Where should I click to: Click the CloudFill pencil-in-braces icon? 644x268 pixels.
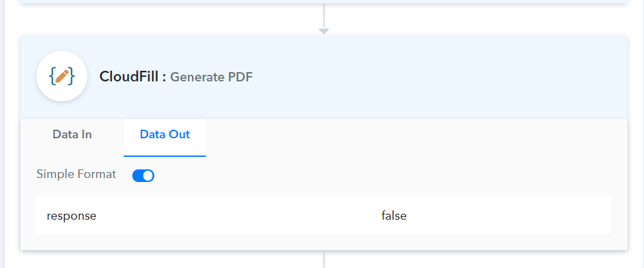pos(62,76)
